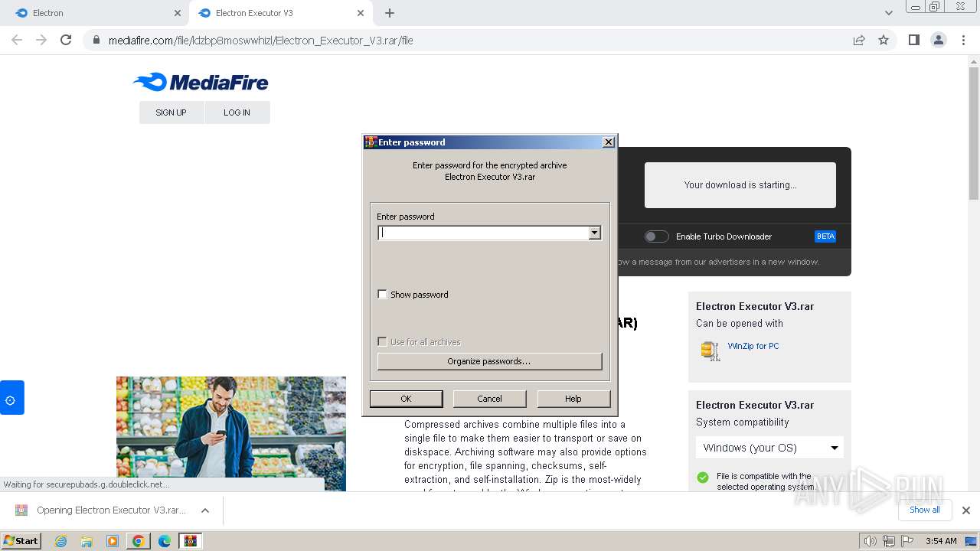Open the Chrome profile avatar
The width and height of the screenshot is (980, 551).
(x=939, y=40)
